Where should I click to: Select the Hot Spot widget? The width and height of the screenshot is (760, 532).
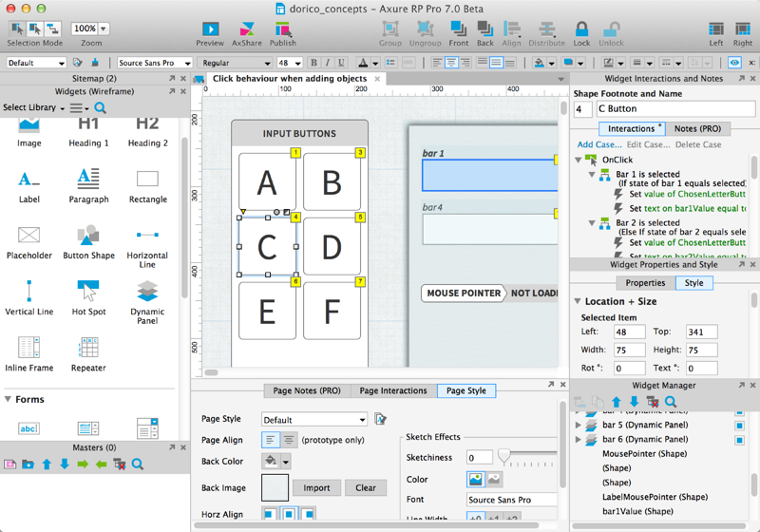coord(88,297)
